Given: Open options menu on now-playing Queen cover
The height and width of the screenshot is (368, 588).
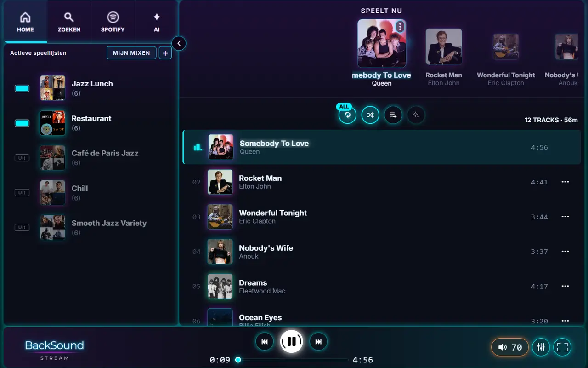Looking at the screenshot, I should coord(400,27).
